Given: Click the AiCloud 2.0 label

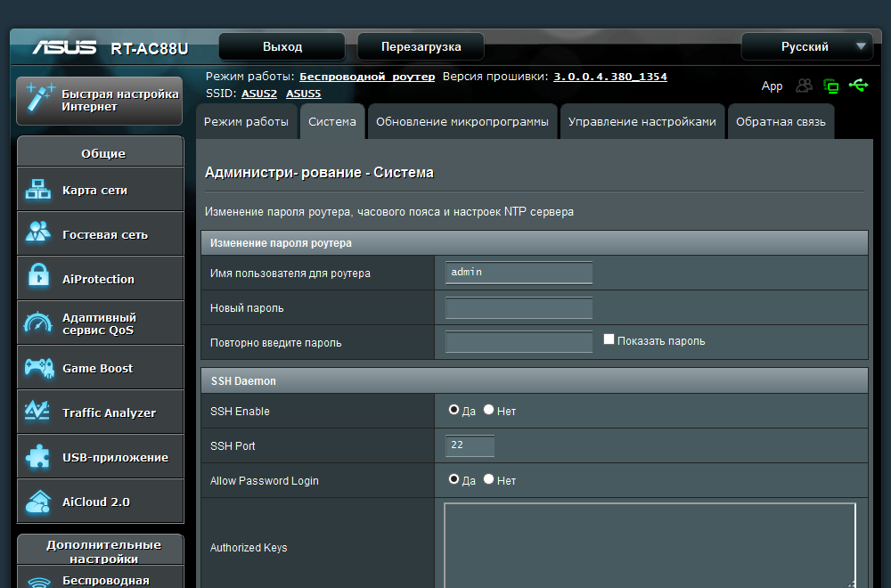Looking at the screenshot, I should (96, 502).
